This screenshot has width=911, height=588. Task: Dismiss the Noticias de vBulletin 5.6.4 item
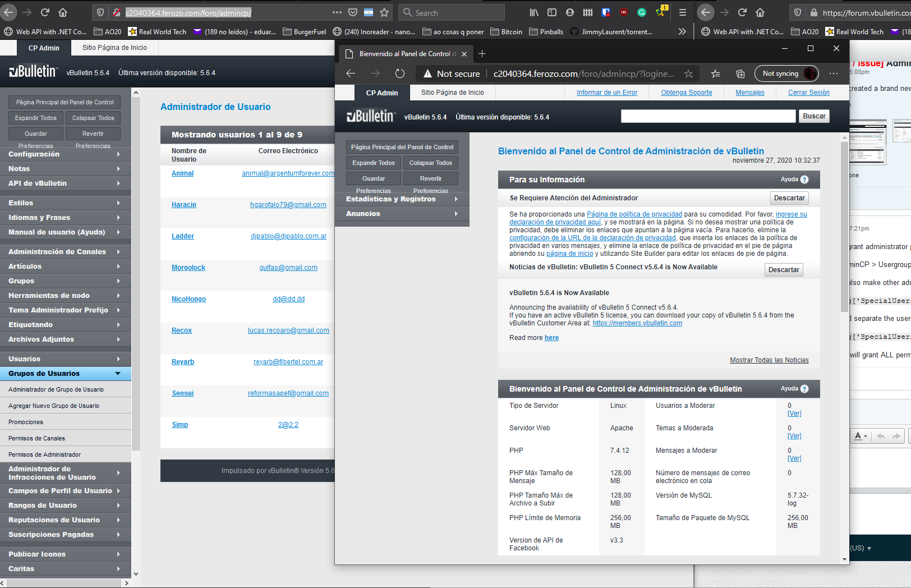click(x=784, y=270)
